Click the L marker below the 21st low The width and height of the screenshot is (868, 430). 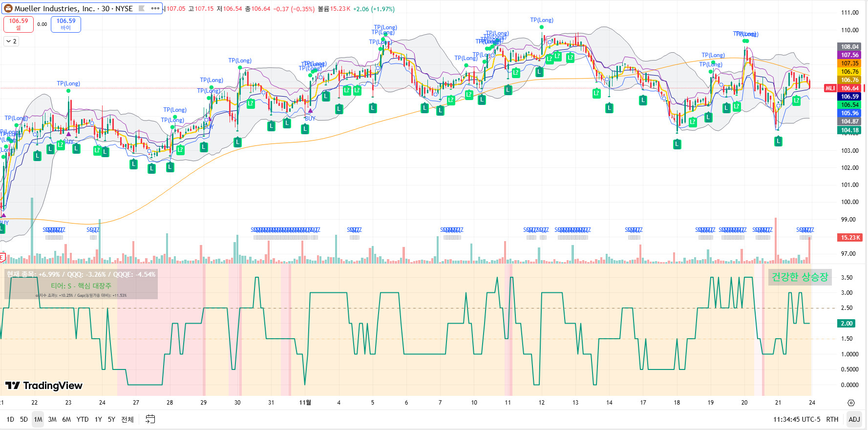tap(778, 142)
